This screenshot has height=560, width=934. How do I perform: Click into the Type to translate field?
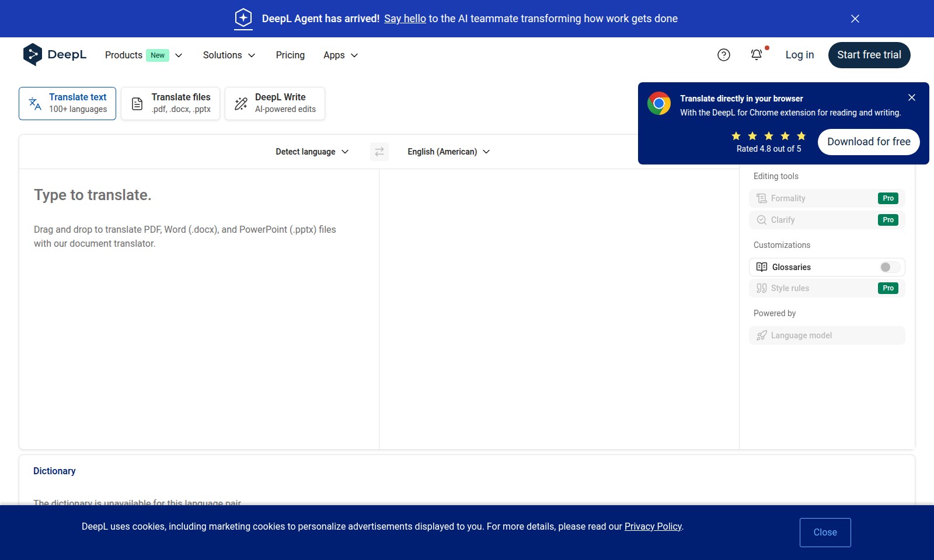(x=199, y=309)
